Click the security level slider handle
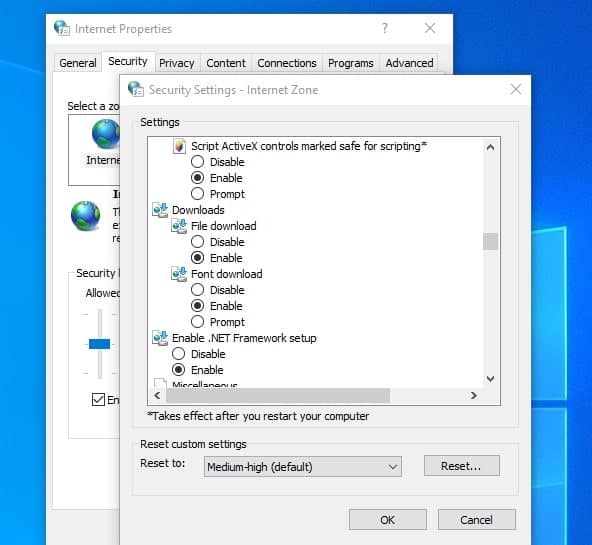Image resolution: width=592 pixels, height=545 pixels. point(99,344)
